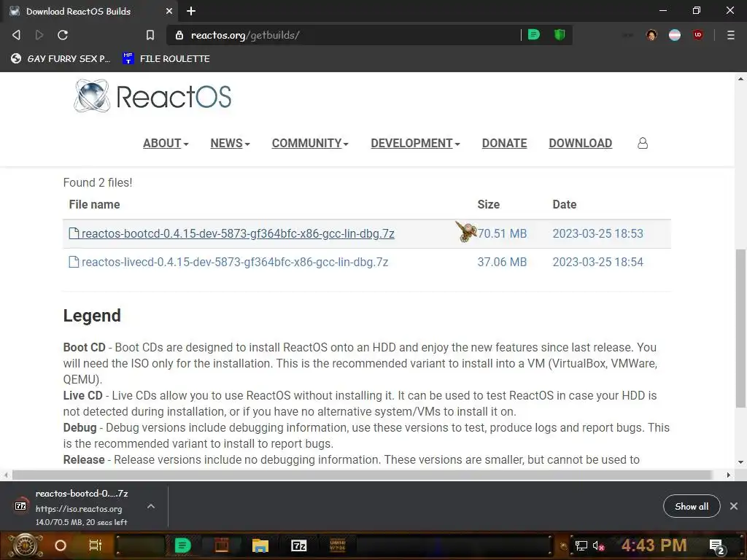Open the ornate Start button on taskbar
Screen dimensions: 747x560
click(25, 545)
